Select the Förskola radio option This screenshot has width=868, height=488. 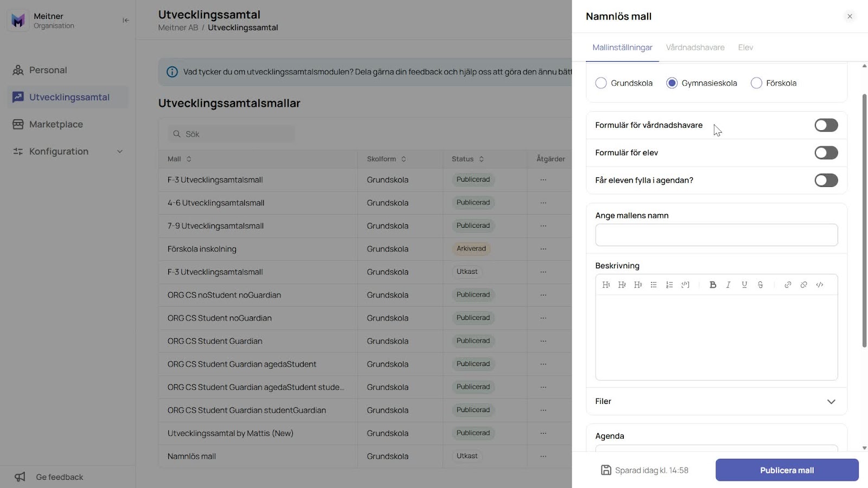click(756, 83)
